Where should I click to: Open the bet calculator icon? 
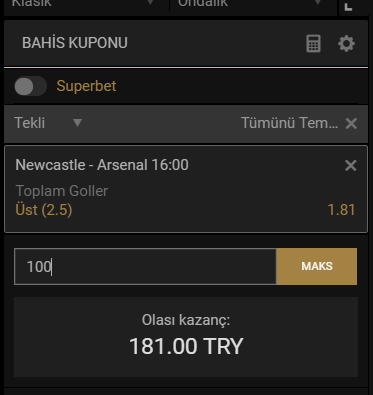(313, 43)
